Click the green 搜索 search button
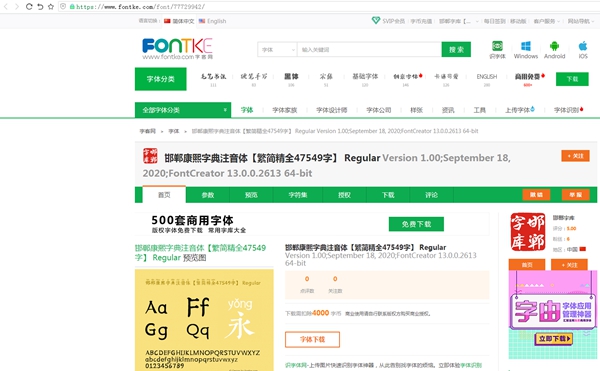The width and height of the screenshot is (600, 371). point(456,50)
